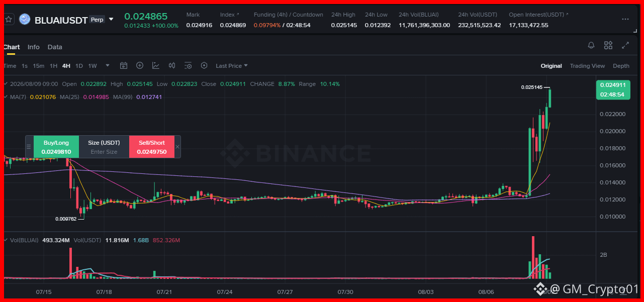This screenshot has height=302, width=644.
Task: Switch to the Info tab
Action: pos(34,47)
